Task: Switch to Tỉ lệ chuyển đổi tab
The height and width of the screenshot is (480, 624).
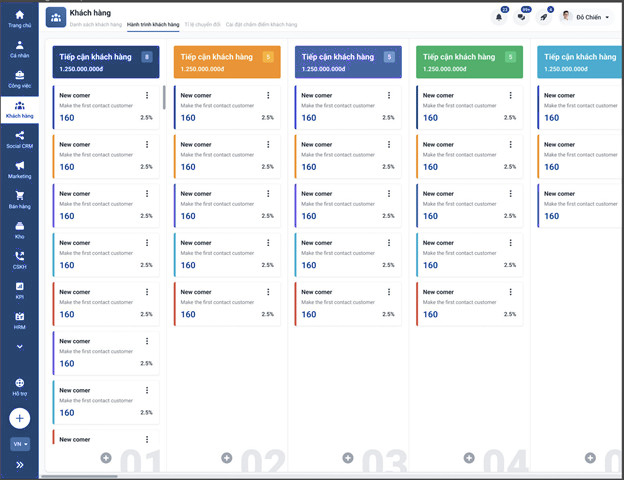Action: click(204, 23)
